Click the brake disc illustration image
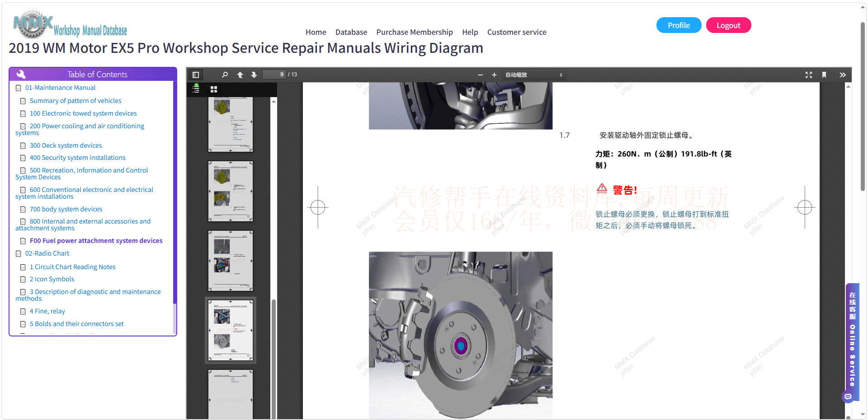Screen dimensions: 868x420 click(x=461, y=335)
